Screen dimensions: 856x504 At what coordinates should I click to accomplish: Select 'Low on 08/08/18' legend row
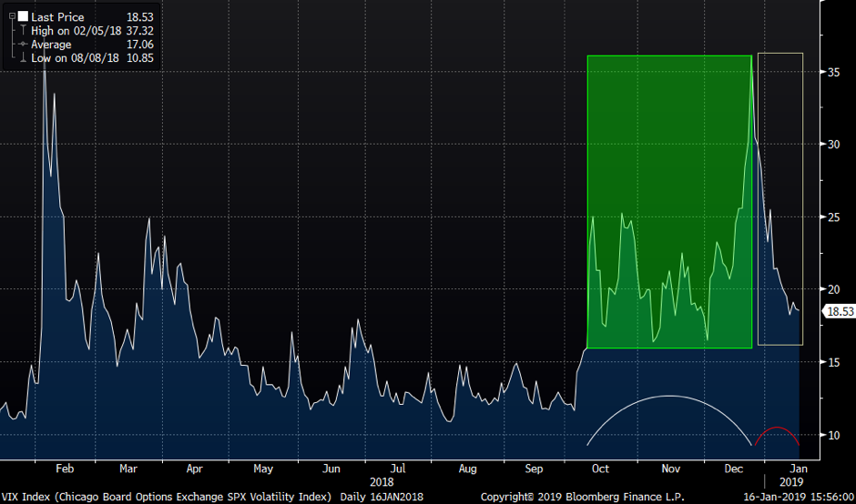pos(76,58)
